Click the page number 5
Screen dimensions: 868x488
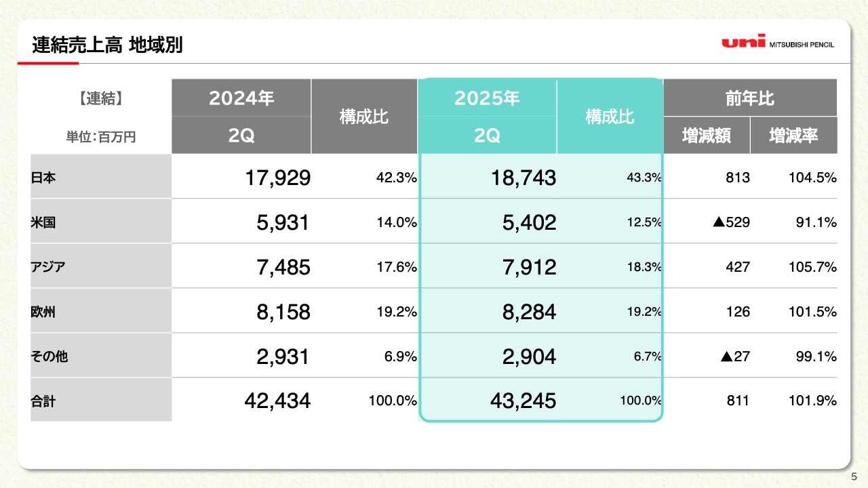pyautogui.click(x=854, y=477)
